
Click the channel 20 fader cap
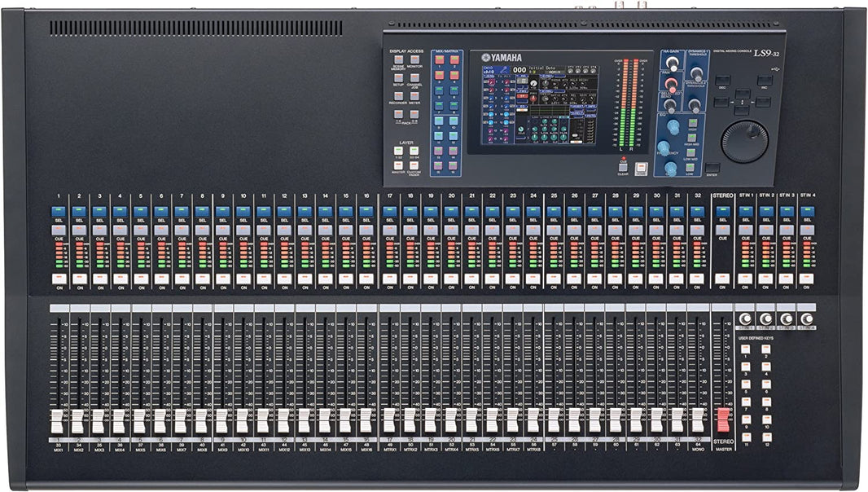pyautogui.click(x=450, y=421)
